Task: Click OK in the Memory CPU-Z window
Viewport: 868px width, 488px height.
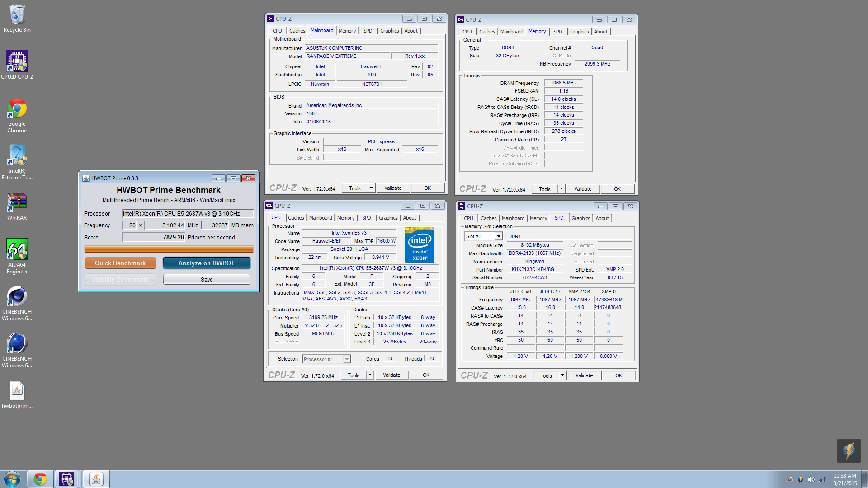Action: 617,189
